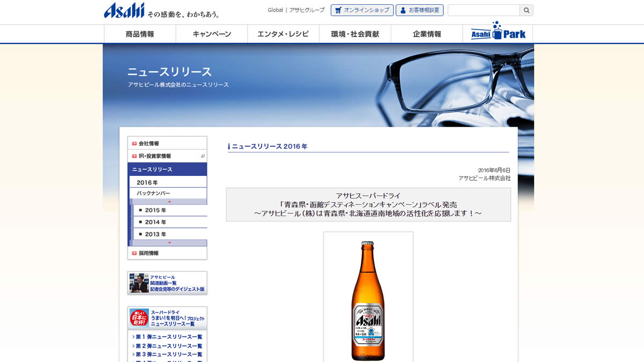Click the オンラインショップ cart button
644x362 pixels.
[362, 10]
